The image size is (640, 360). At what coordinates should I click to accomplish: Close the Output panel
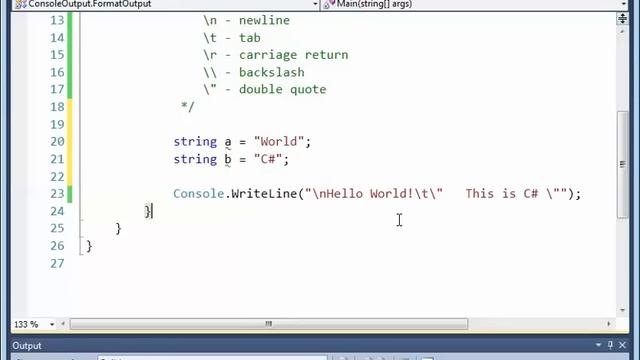tap(622, 345)
